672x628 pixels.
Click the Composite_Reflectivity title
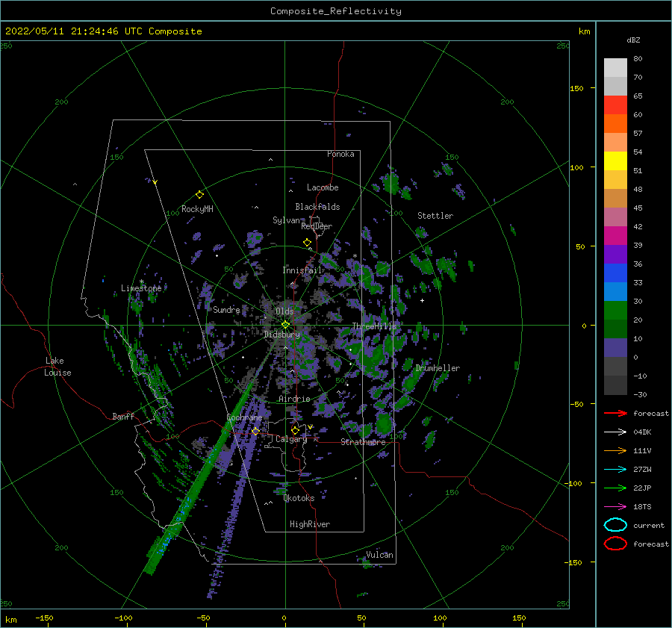336,11
